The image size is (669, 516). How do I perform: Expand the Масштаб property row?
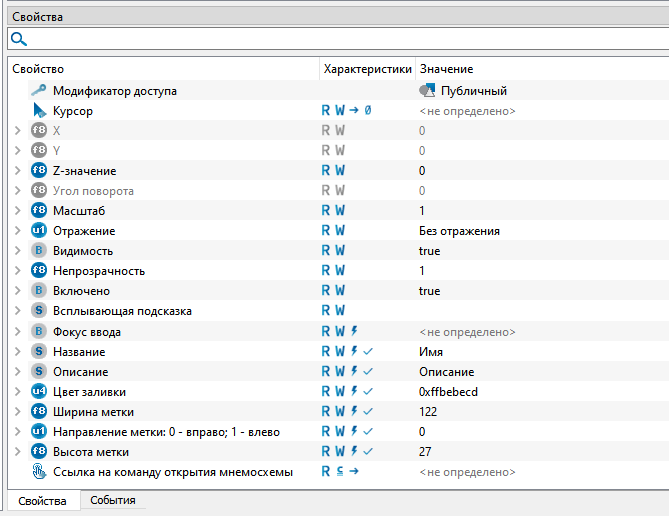click(17, 211)
